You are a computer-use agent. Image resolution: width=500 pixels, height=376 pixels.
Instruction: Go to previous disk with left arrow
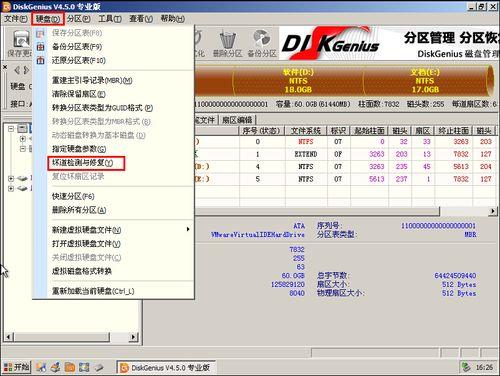pyautogui.click(x=17, y=70)
